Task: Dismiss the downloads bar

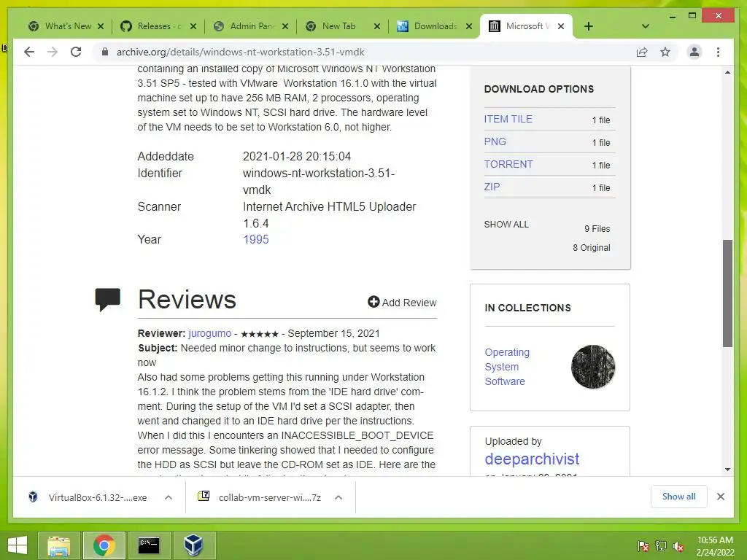Action: tap(720, 497)
